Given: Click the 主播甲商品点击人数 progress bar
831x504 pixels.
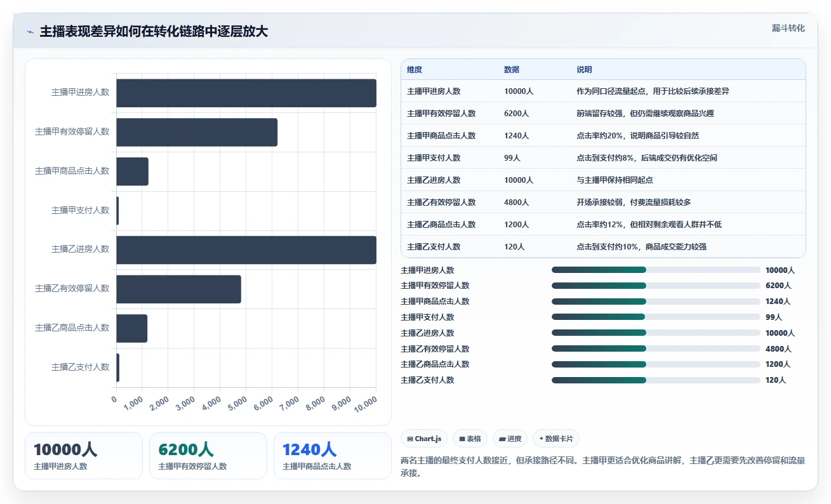Looking at the screenshot, I should 656,302.
